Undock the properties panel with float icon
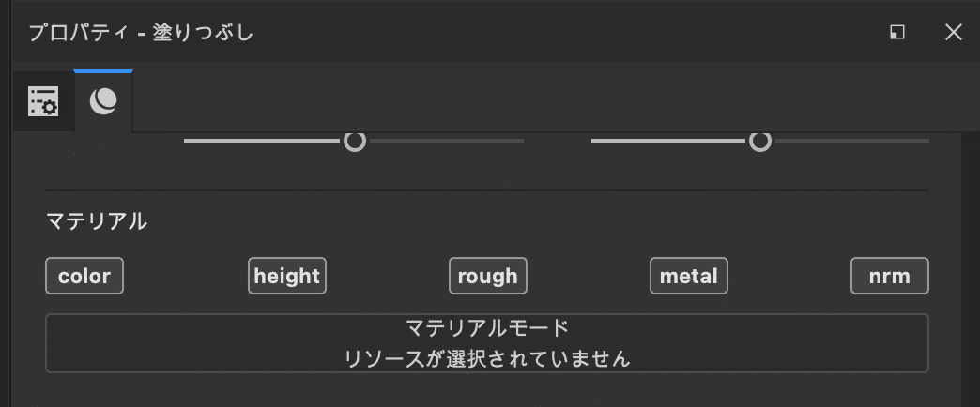 (x=897, y=33)
